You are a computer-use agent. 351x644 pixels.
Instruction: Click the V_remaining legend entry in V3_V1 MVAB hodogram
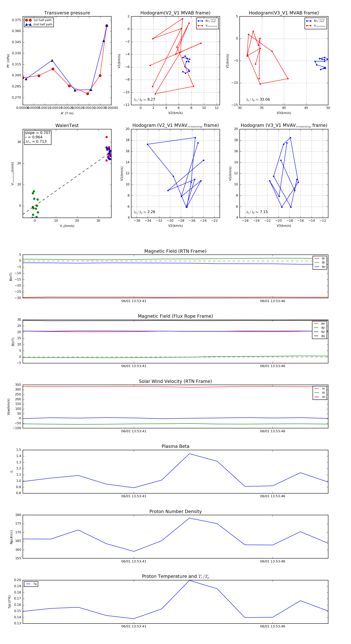pos(316,26)
